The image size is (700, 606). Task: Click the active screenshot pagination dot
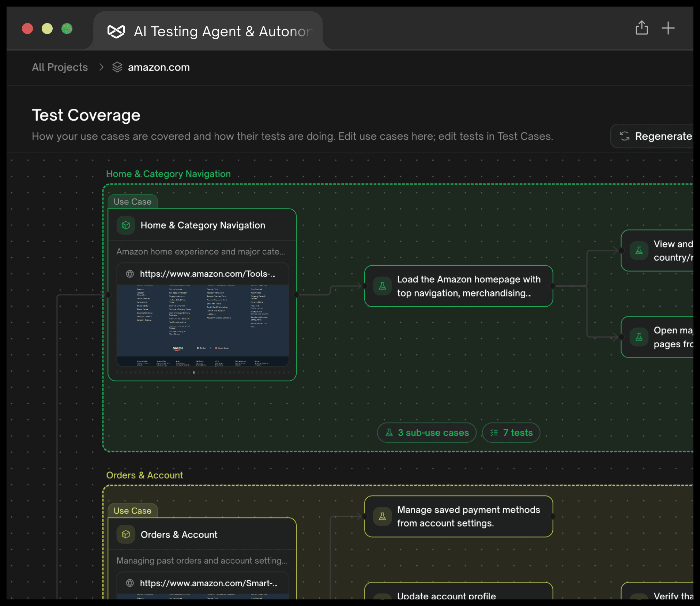[194, 373]
